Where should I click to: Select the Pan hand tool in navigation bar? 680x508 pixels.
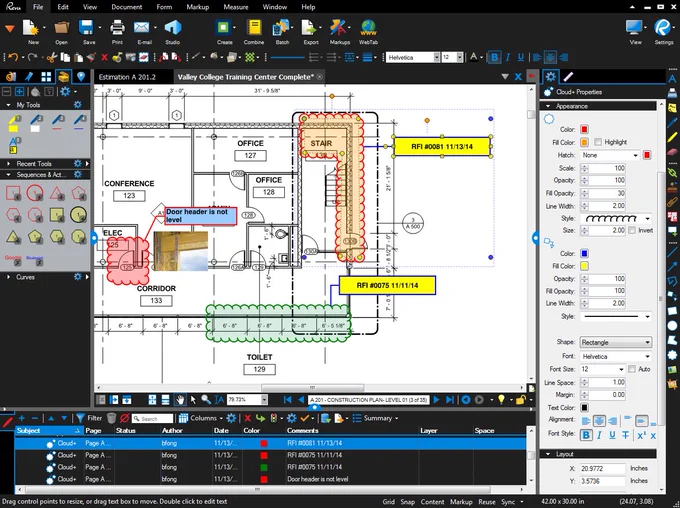180,400
